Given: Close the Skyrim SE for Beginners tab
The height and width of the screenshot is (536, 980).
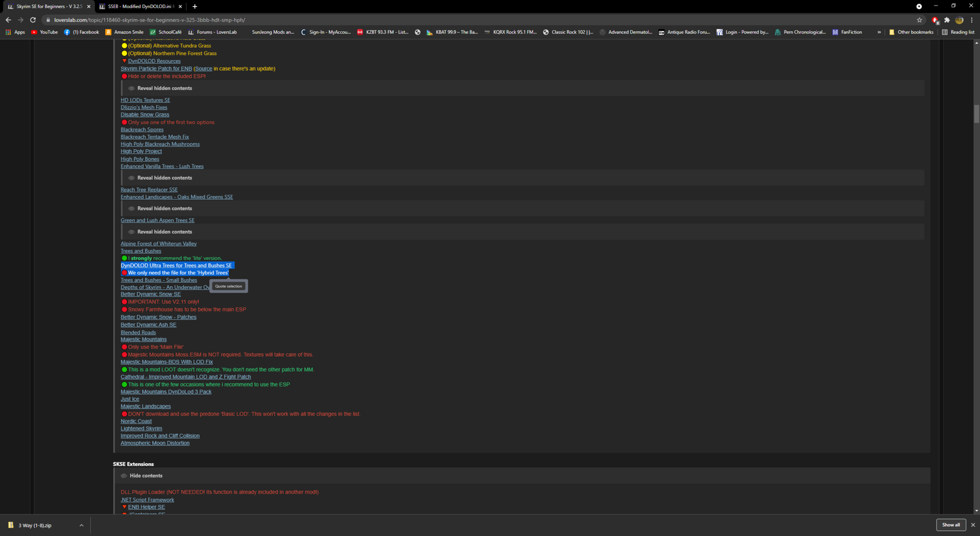Looking at the screenshot, I should [x=89, y=7].
